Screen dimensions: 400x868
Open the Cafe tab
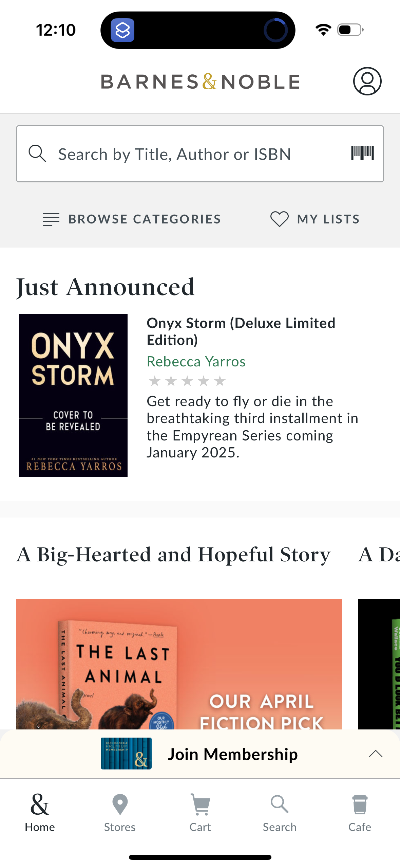click(x=360, y=812)
